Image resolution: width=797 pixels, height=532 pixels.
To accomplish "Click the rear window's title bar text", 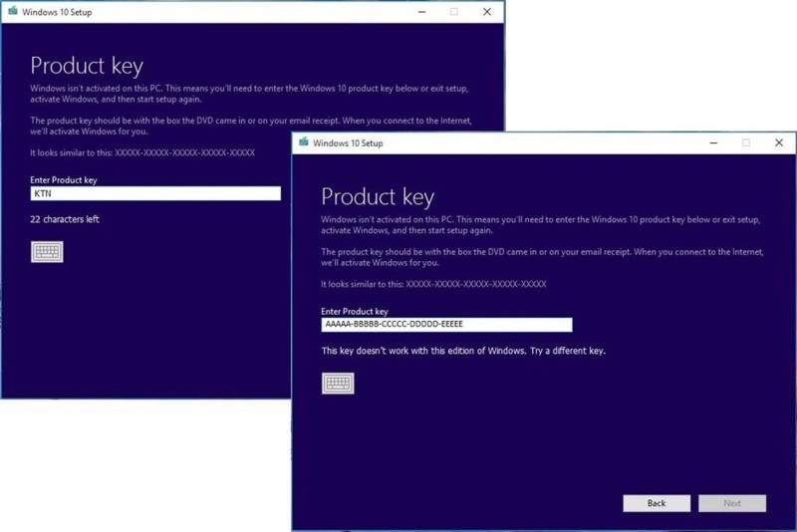I will (x=57, y=12).
